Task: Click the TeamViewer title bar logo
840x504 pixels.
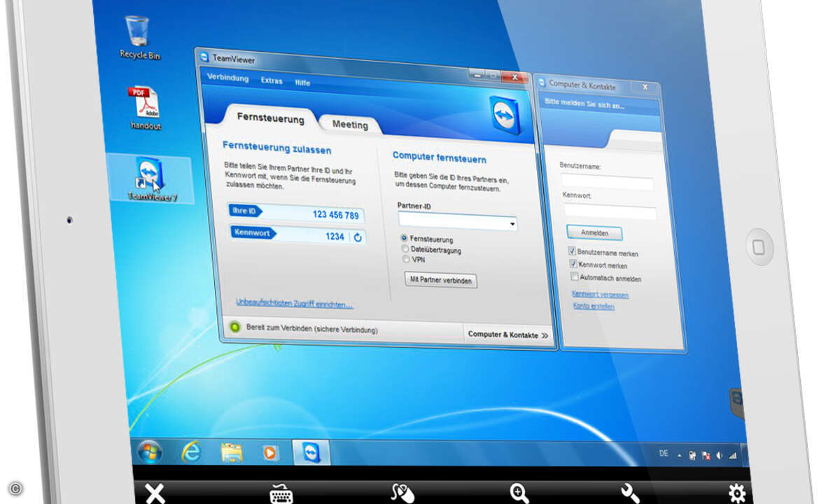Action: pyautogui.click(x=204, y=59)
